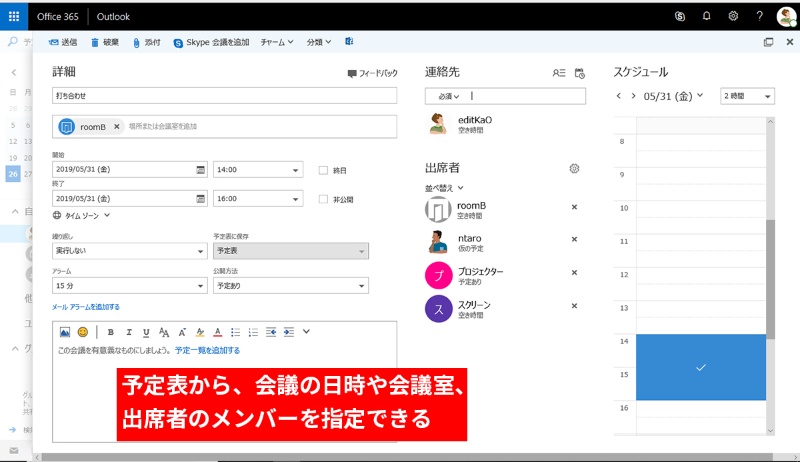Apply numbered list
800x462 pixels.
coord(253,332)
